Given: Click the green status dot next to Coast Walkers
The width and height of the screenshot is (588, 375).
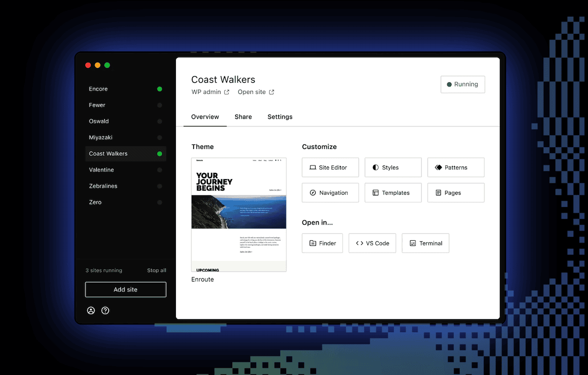Looking at the screenshot, I should point(159,154).
